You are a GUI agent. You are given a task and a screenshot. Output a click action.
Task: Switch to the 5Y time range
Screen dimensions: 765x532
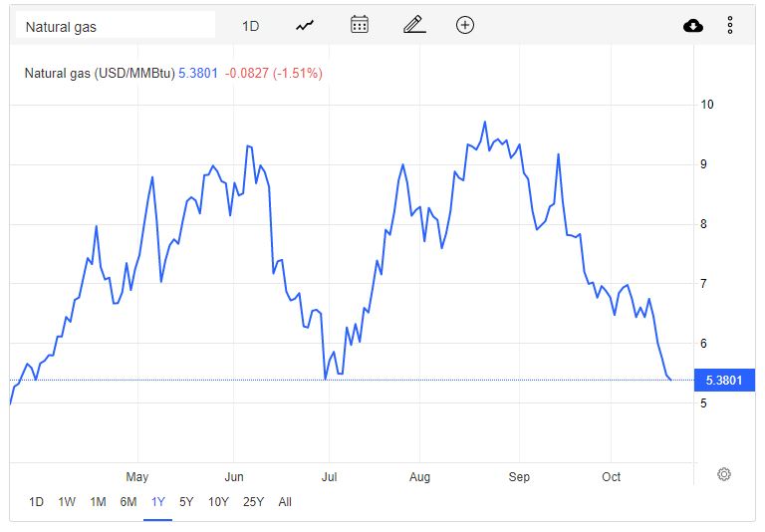point(186,502)
